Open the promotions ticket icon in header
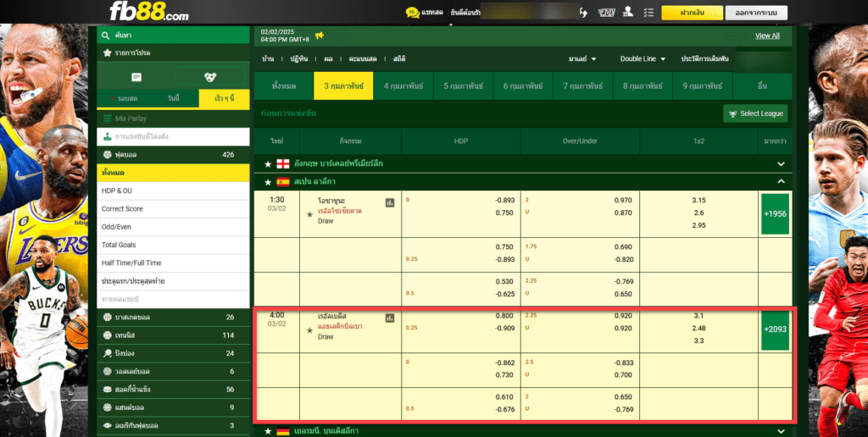Screen dimensions: 868x437 [607, 12]
